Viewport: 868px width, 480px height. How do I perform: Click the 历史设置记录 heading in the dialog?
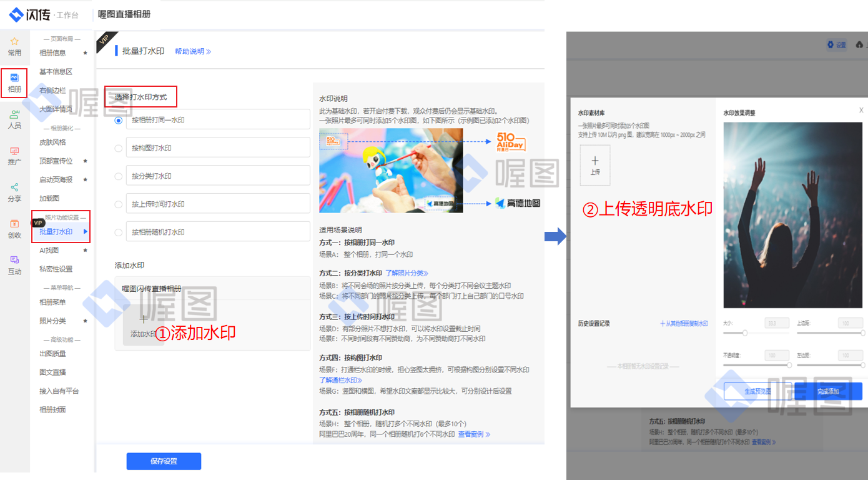(594, 324)
